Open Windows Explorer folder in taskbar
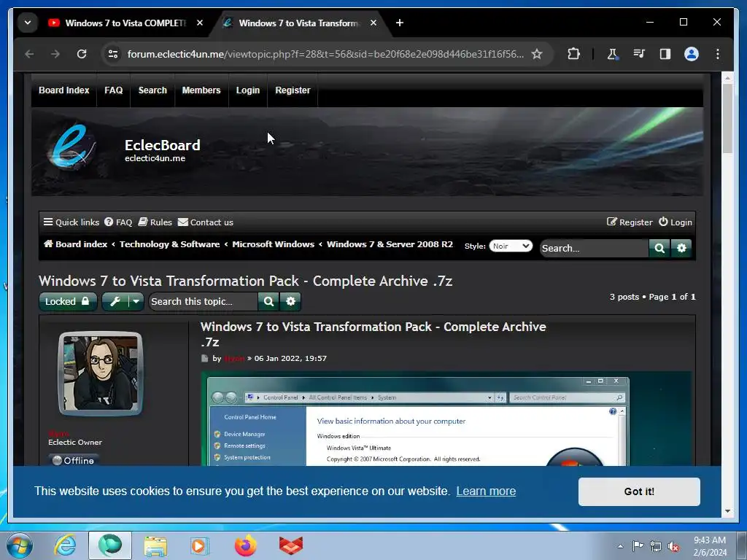Viewport: 747px width, 560px height. [155, 545]
